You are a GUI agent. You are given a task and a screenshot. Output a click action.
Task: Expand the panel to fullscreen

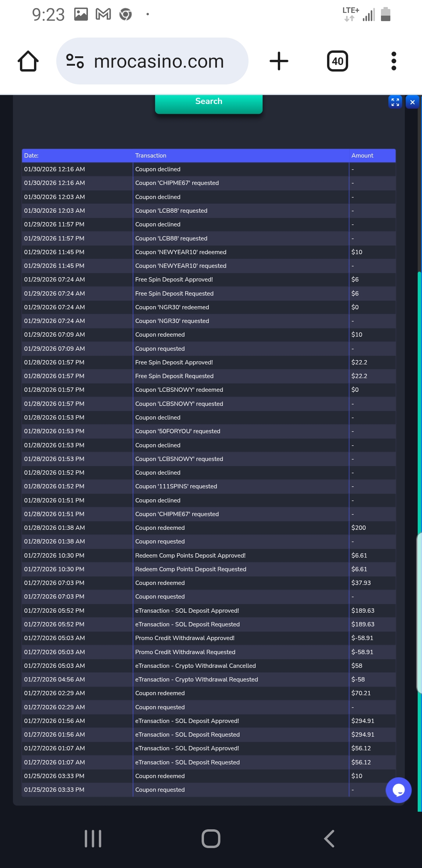click(395, 102)
